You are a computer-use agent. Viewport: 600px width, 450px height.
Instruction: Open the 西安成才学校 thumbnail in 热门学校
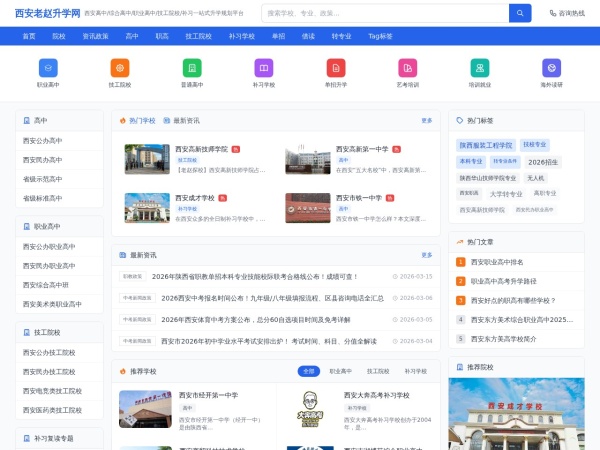[147, 208]
